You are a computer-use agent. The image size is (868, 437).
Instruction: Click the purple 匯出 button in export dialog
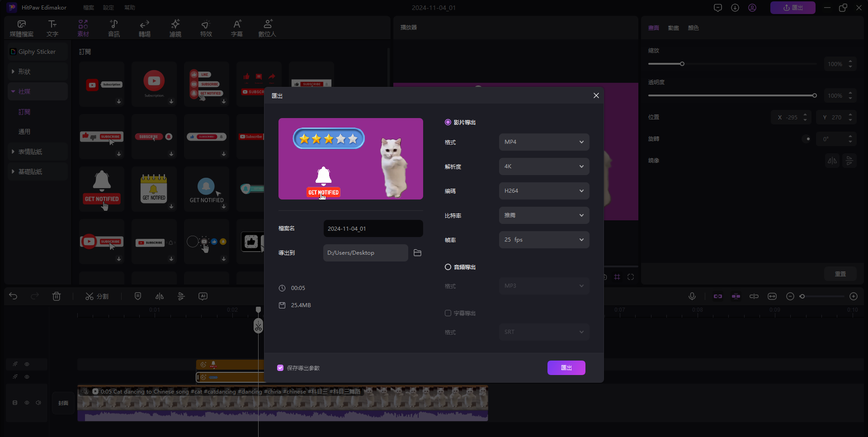point(566,368)
